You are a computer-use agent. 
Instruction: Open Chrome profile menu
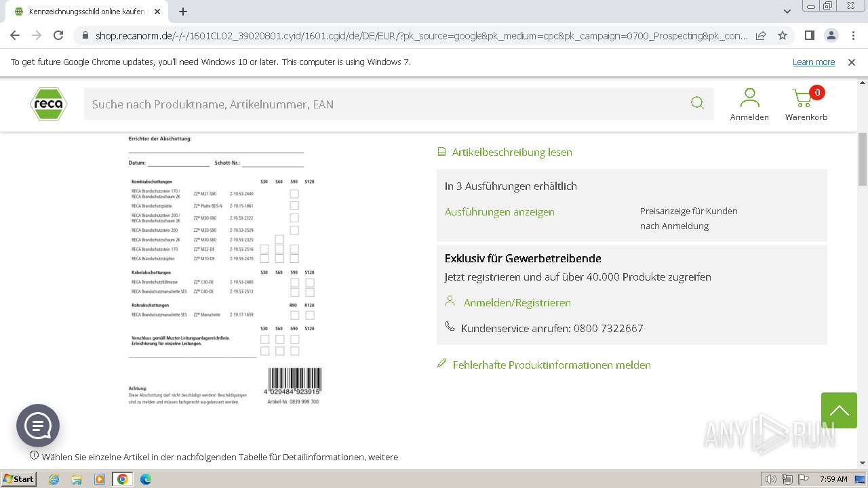tap(831, 35)
